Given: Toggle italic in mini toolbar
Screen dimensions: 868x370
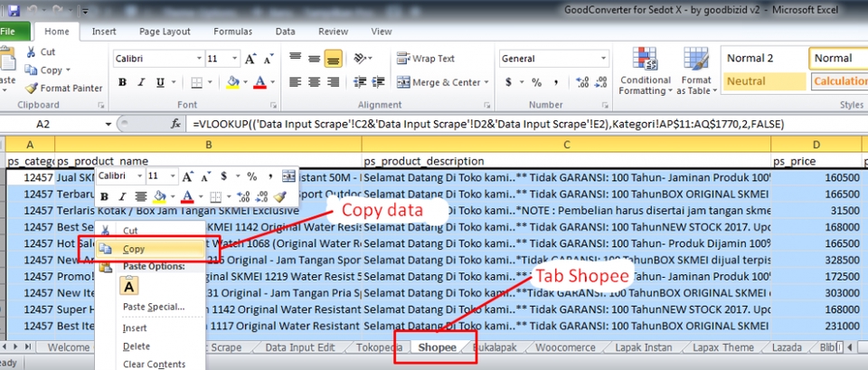Looking at the screenshot, I should (x=122, y=196).
